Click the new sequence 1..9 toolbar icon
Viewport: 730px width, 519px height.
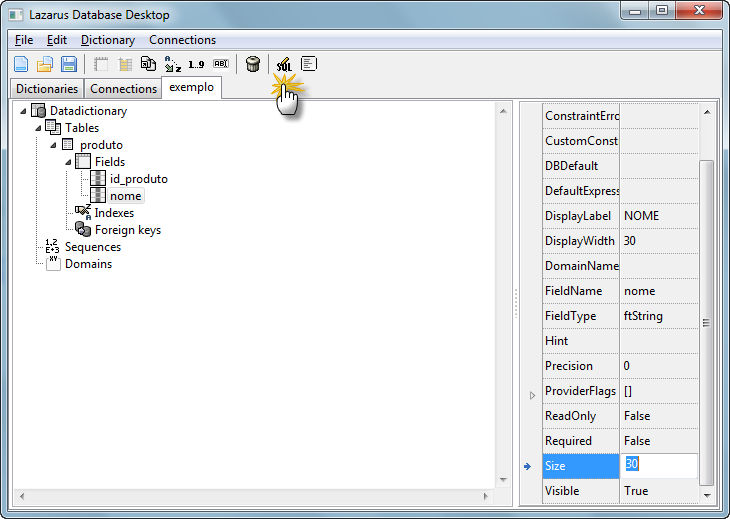tap(196, 65)
